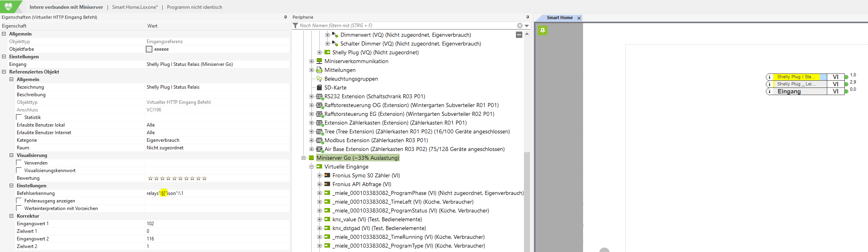This screenshot has height=252, width=868.
Task: Pin the Peripherie panel
Action: (528, 17)
